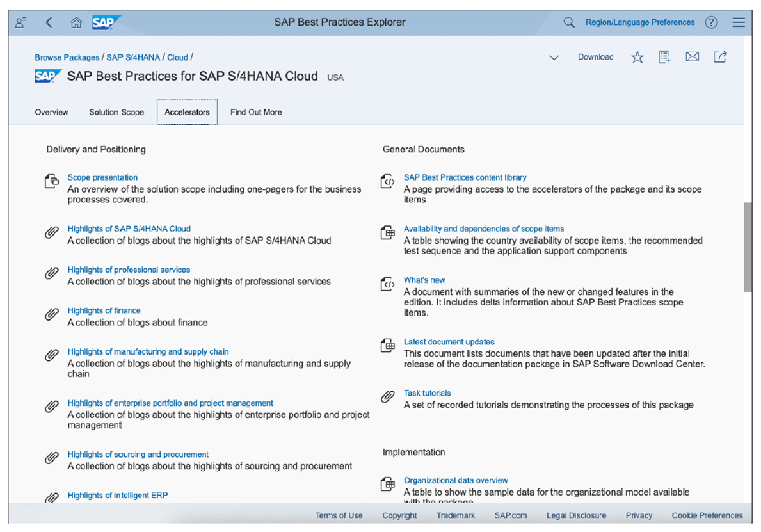Viewport: 761px width, 532px height.
Task: Click the Help question mark icon
Action: point(712,22)
